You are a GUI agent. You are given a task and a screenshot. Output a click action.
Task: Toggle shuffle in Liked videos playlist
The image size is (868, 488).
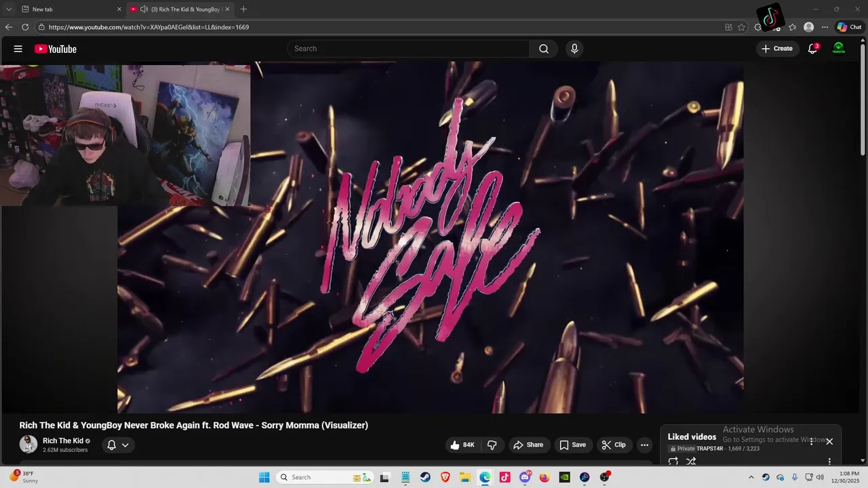691,462
